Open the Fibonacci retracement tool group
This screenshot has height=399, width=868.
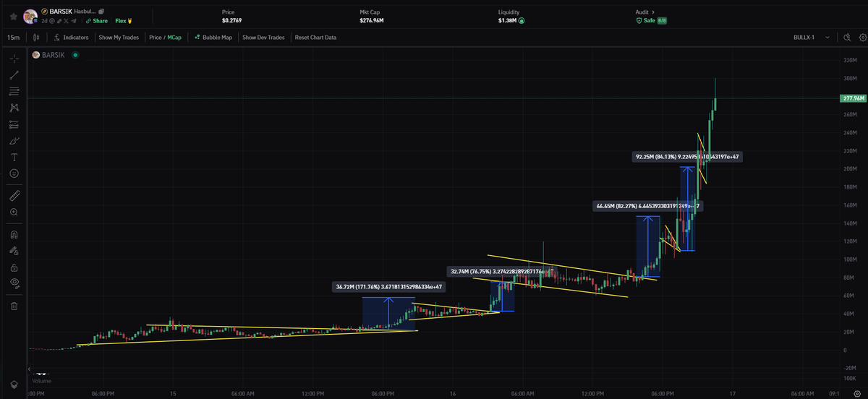coord(14,91)
